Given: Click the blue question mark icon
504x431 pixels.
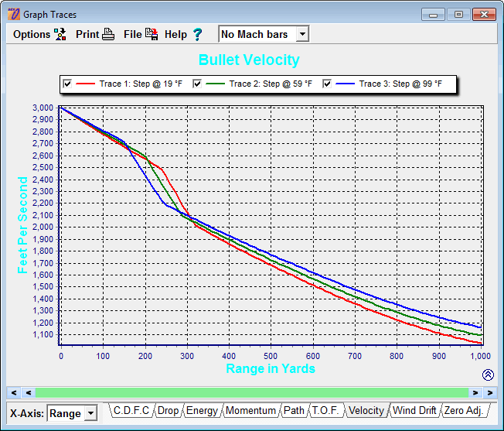Looking at the screenshot, I should coord(197,34).
